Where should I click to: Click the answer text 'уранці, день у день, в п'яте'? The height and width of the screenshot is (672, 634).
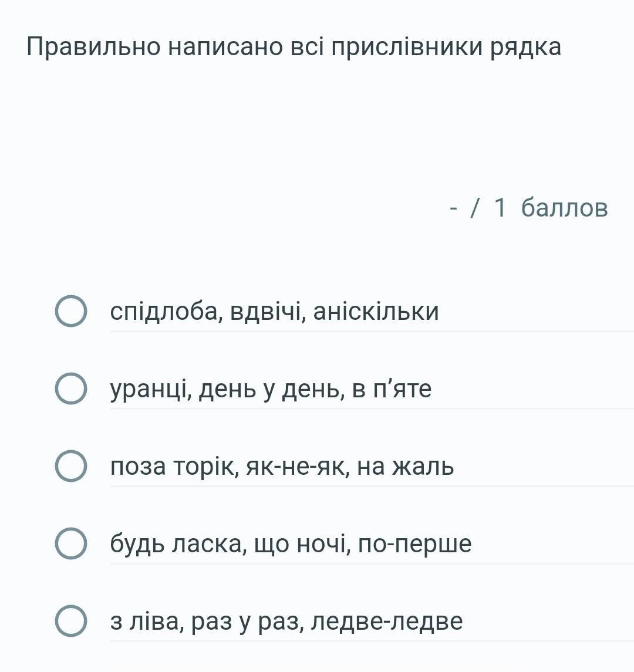click(x=271, y=390)
